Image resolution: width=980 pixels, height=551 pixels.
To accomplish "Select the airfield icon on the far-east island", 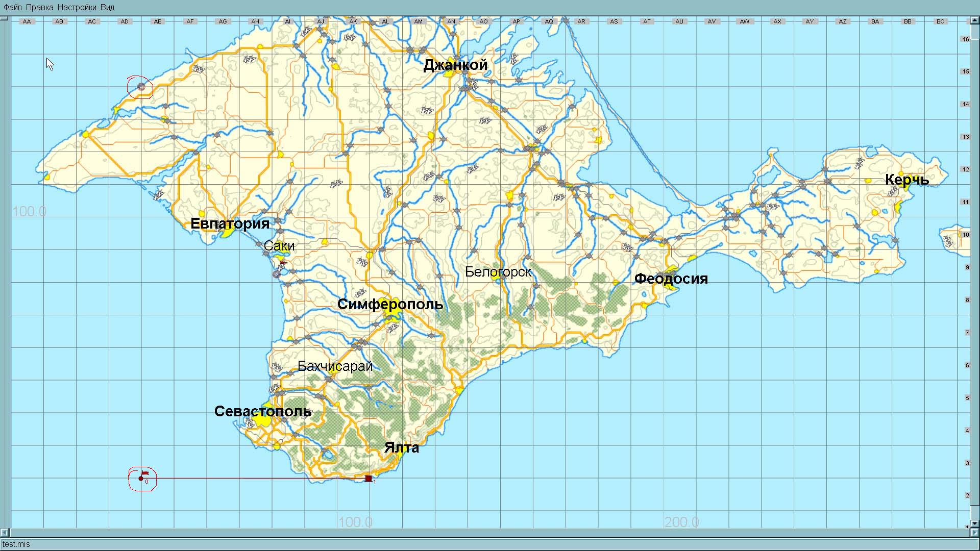I will click(948, 241).
